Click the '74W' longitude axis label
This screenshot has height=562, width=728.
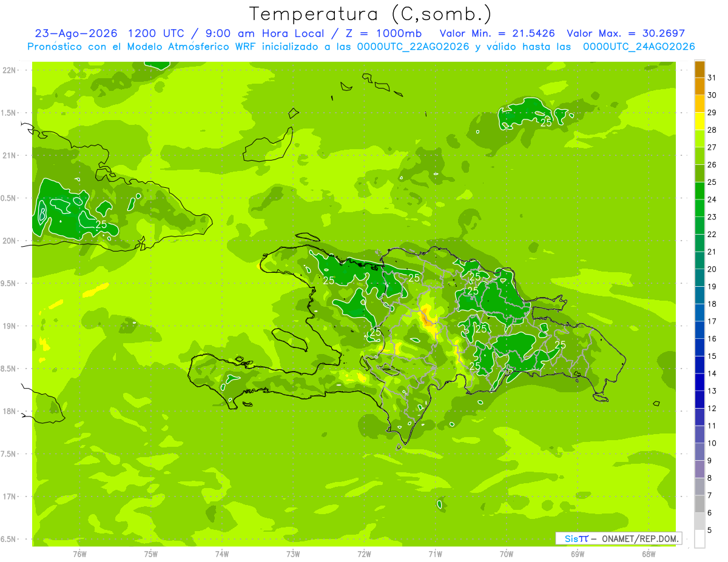tap(222, 554)
